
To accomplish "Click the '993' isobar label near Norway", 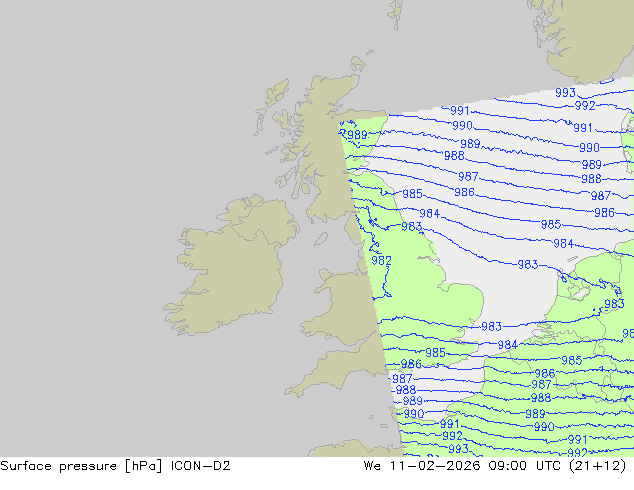I will tap(565, 93).
